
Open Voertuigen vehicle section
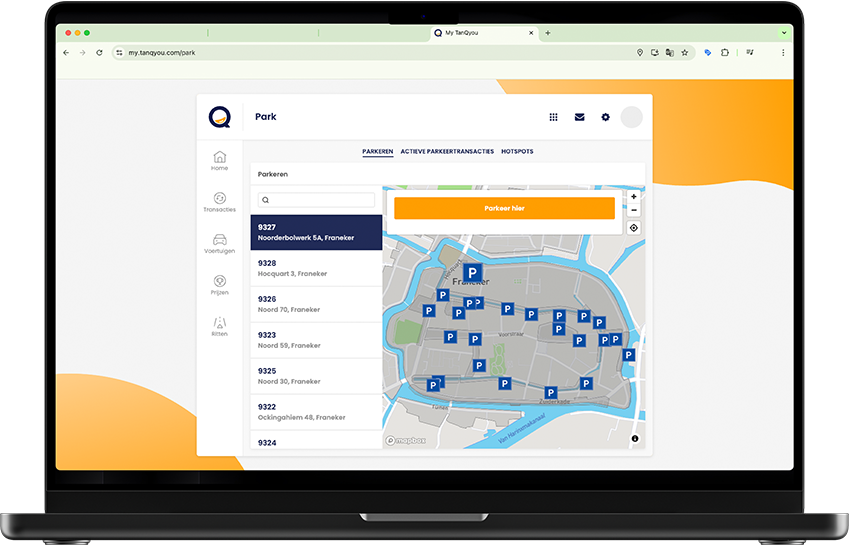(219, 244)
